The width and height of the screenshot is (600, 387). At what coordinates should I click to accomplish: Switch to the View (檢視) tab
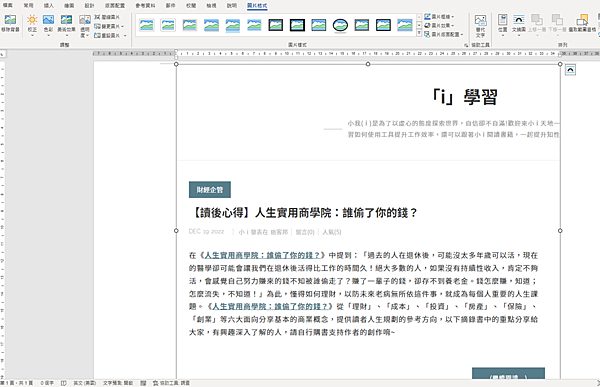click(211, 5)
